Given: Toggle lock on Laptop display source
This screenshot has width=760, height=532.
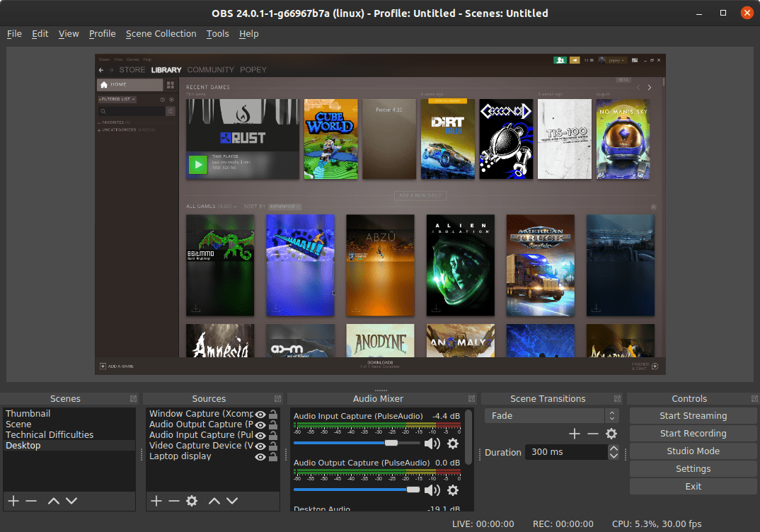Looking at the screenshot, I should (273, 457).
